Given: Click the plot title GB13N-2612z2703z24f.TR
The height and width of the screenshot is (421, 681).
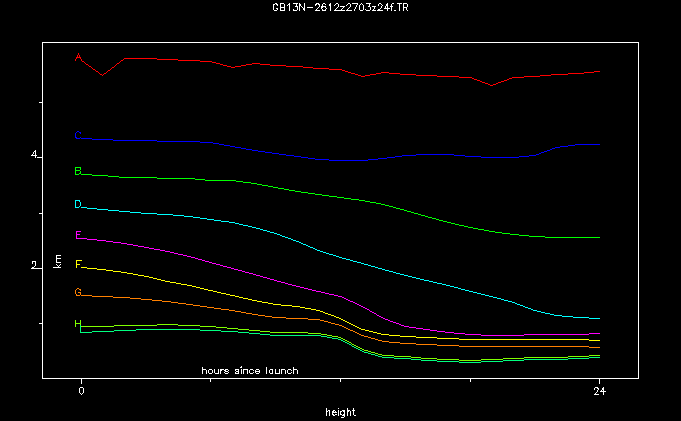Looking at the screenshot, I should click(340, 7).
